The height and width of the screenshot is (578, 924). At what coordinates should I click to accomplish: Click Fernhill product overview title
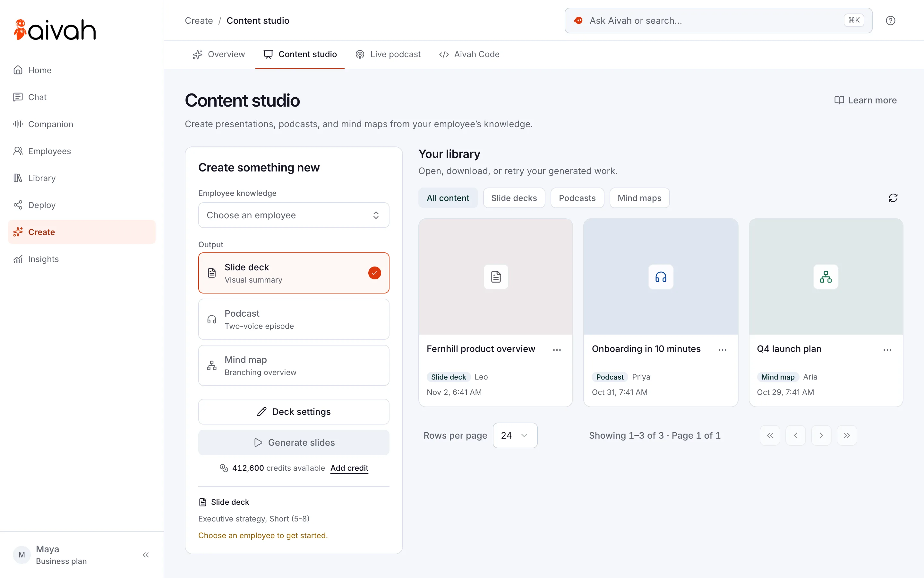tap(481, 349)
